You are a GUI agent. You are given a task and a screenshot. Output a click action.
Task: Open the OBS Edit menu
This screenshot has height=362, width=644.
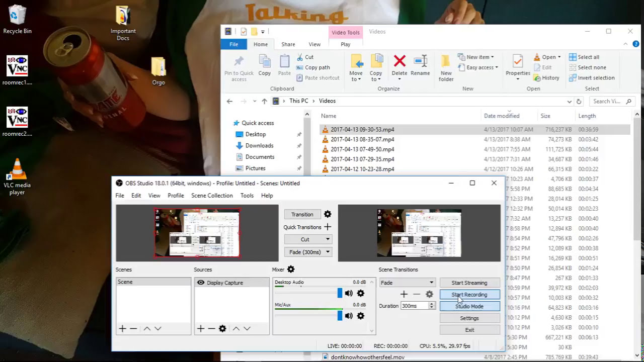pos(136,196)
